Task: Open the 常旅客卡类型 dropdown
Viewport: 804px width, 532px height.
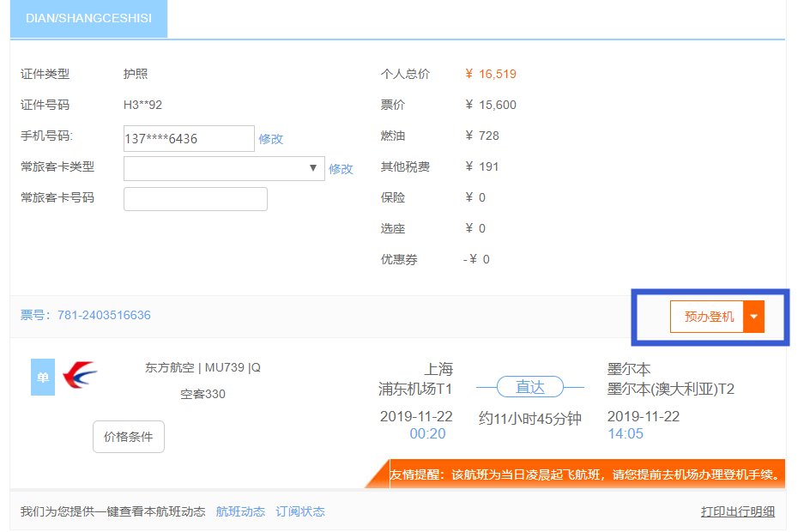Action: point(224,168)
